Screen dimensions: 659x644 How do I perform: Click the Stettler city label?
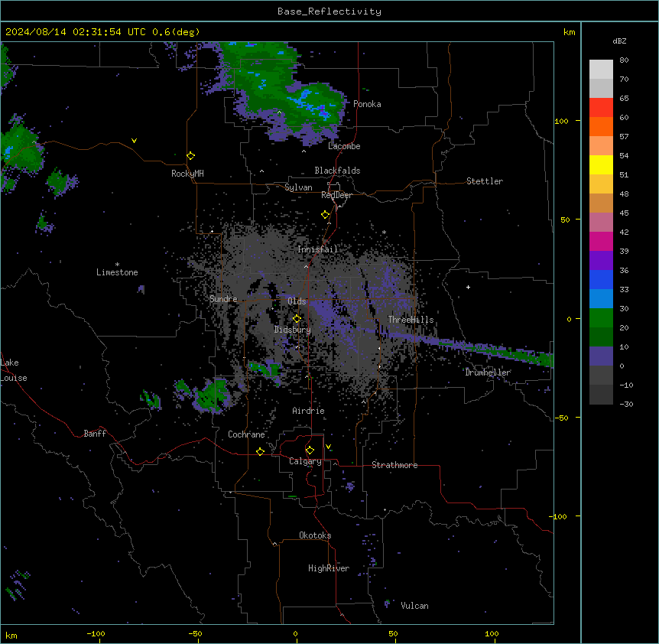pyautogui.click(x=485, y=181)
